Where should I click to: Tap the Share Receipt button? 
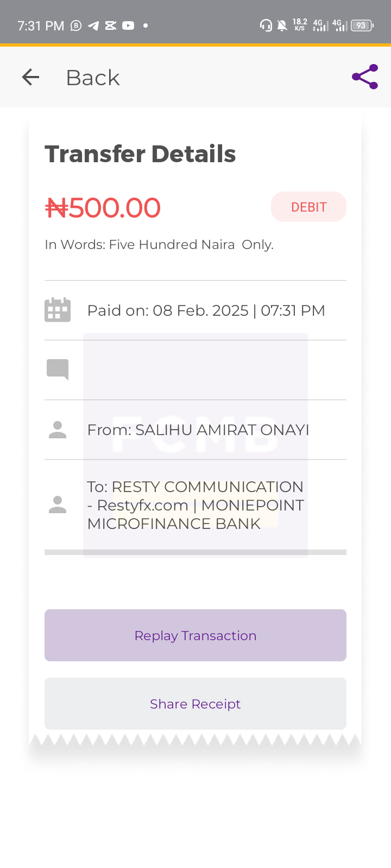(x=195, y=704)
